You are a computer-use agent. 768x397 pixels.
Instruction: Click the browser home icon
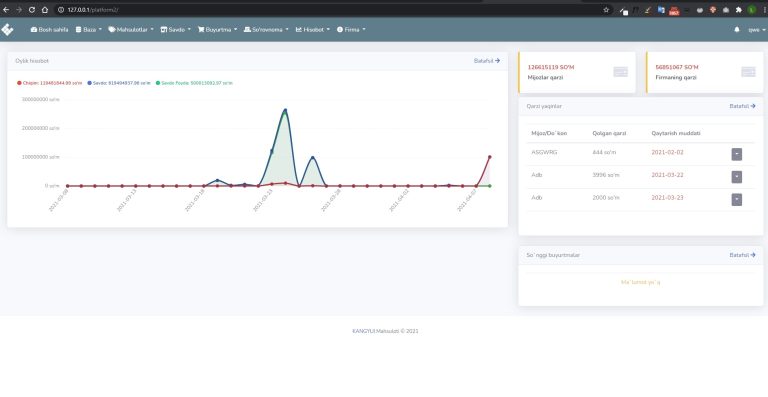45,10
